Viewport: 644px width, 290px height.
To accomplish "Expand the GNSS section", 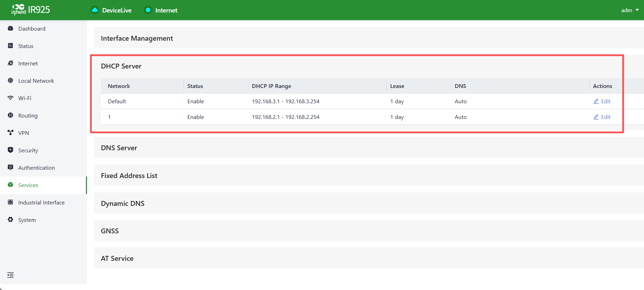I will [x=369, y=231].
